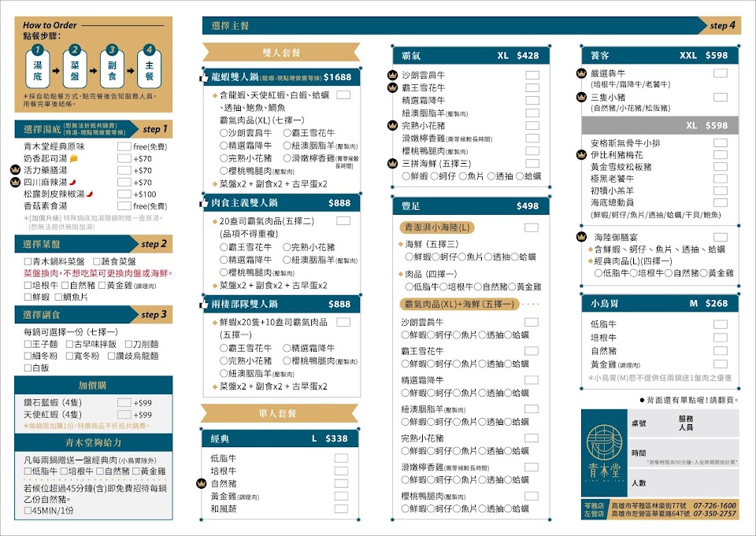The height and width of the screenshot is (536, 756).
Task: Click the 青木堂夠給力 section header
Action: click(94, 442)
